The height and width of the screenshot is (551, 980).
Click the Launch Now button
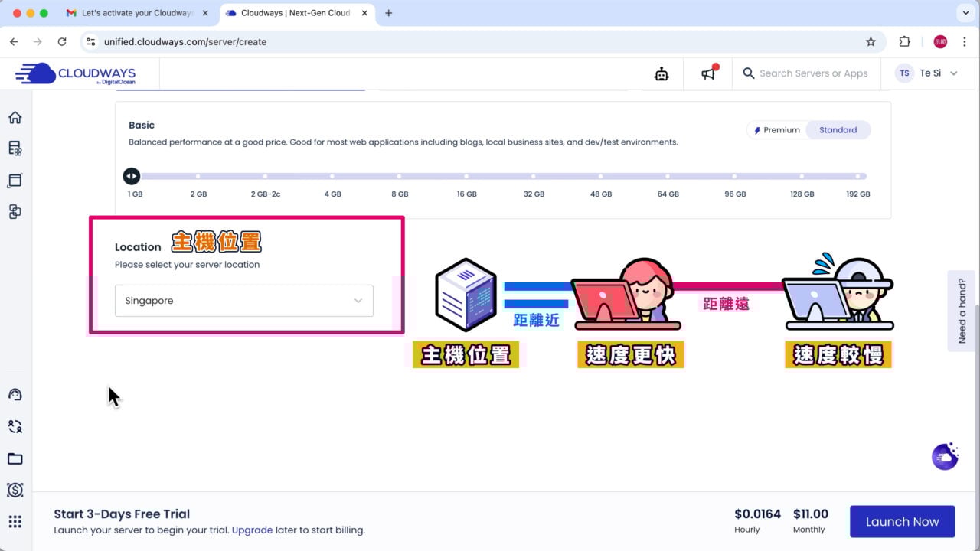coord(902,522)
